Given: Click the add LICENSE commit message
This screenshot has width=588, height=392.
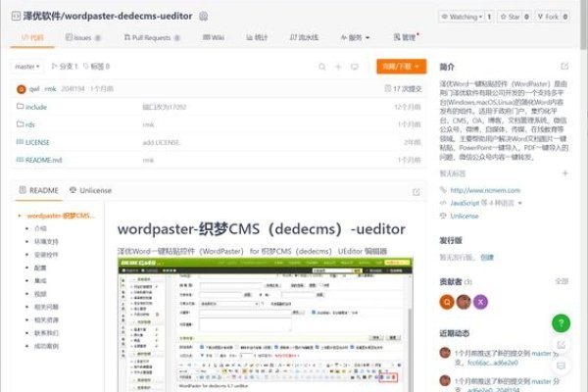Looking at the screenshot, I should [x=161, y=142].
